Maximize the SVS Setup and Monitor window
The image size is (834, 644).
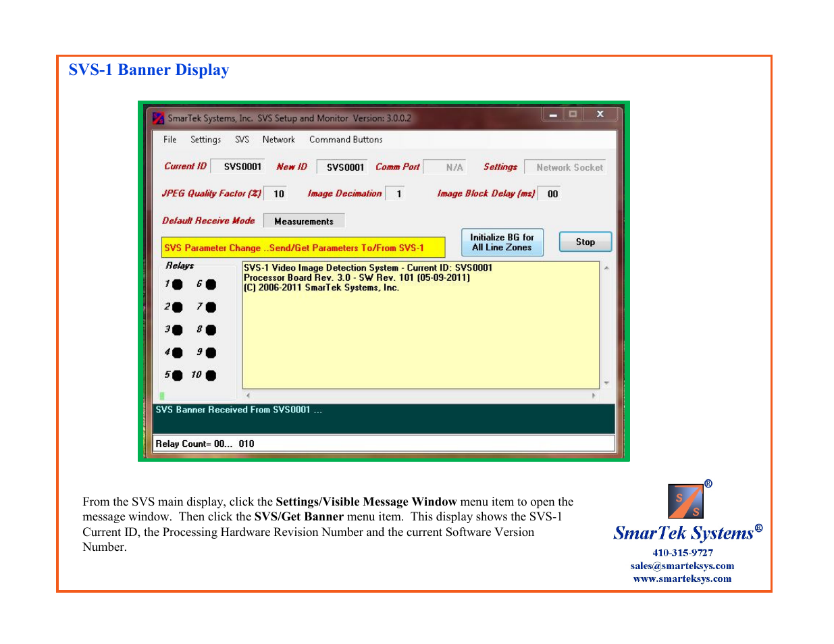point(573,114)
